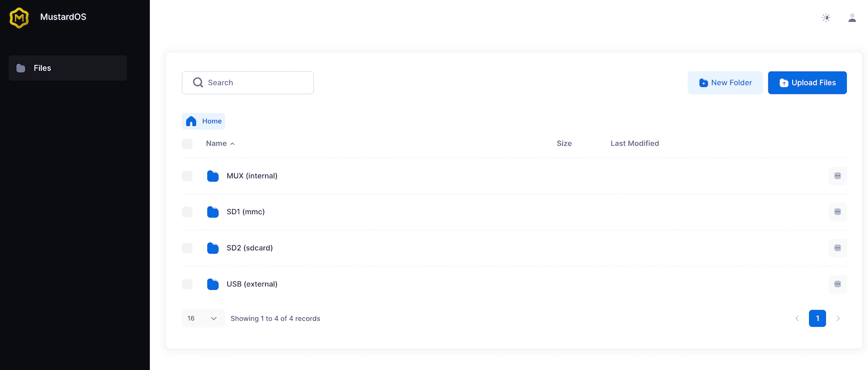Screen dimensions: 868x370
Task: Check the SD1 (mmc) row checkbox
Action: click(187, 212)
